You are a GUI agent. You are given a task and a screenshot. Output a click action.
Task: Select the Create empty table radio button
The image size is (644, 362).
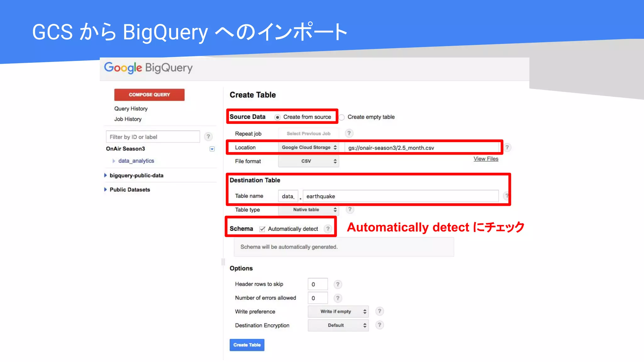[x=342, y=117]
